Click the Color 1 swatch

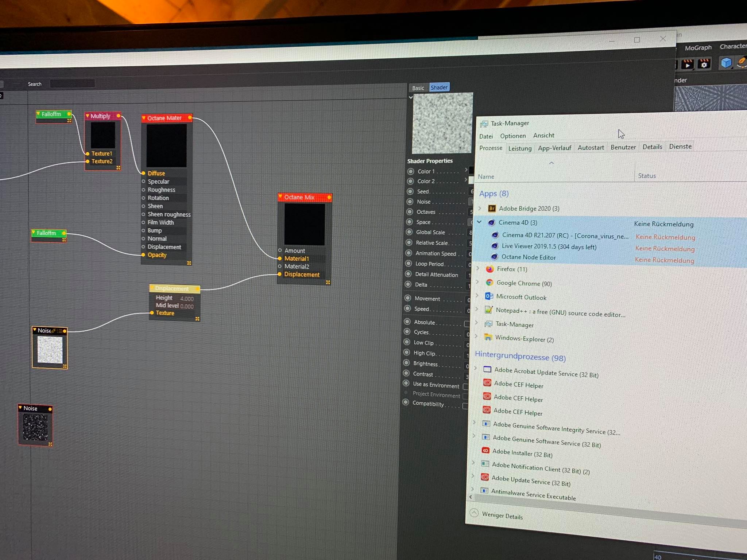[471, 170]
